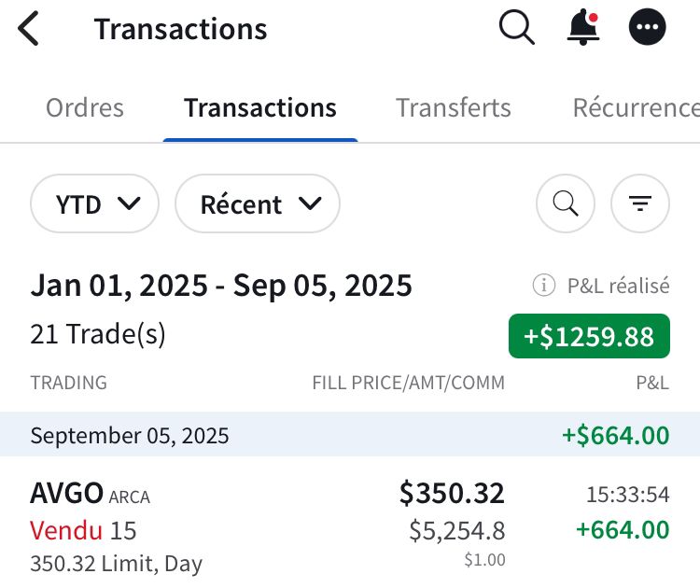This screenshot has height=588, width=700.
Task: Open the filter lines icon
Action: point(639,203)
